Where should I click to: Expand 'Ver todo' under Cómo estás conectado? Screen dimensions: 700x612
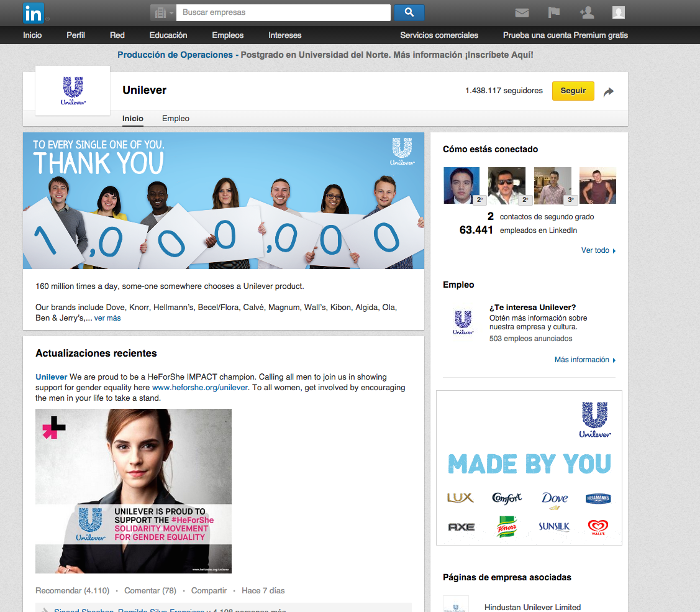[595, 250]
